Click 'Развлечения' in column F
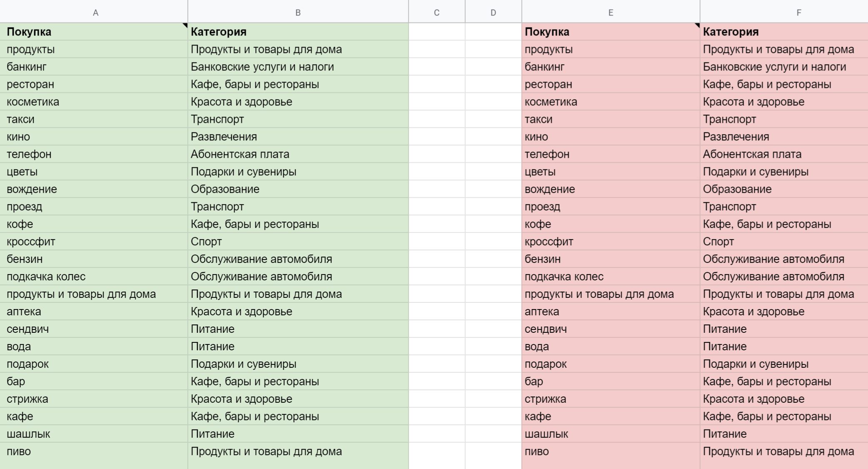This screenshot has width=868, height=469. tap(784, 137)
